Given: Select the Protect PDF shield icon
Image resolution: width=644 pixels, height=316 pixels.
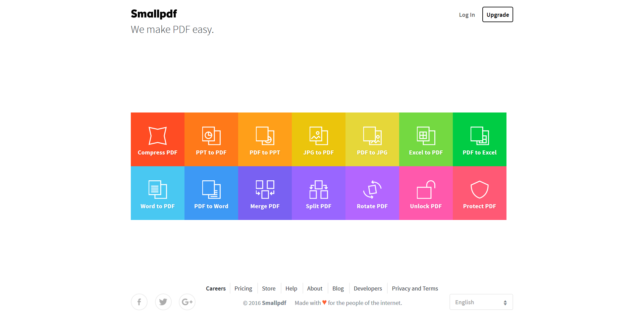Looking at the screenshot, I should (480, 189).
